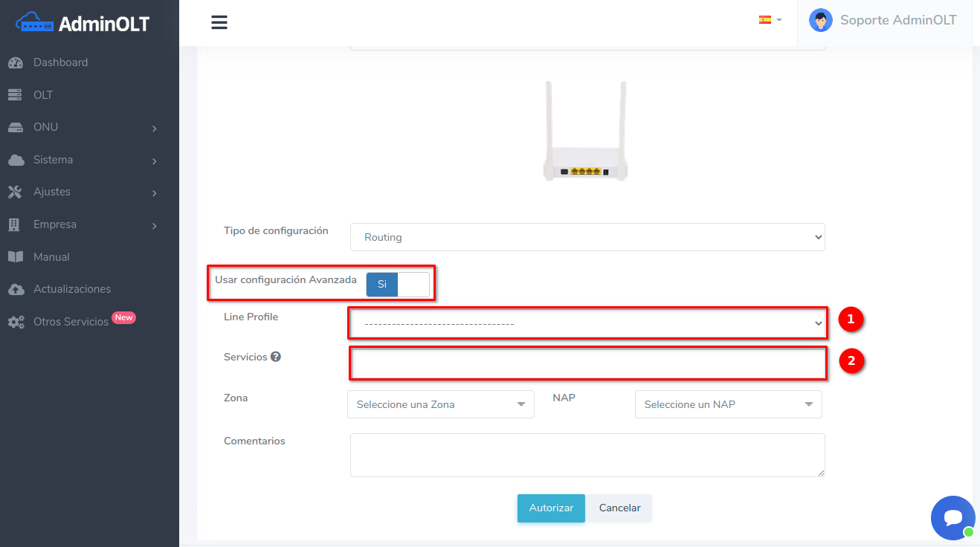Click the Servicios help question-mark icon
980x547 pixels.
click(x=276, y=357)
